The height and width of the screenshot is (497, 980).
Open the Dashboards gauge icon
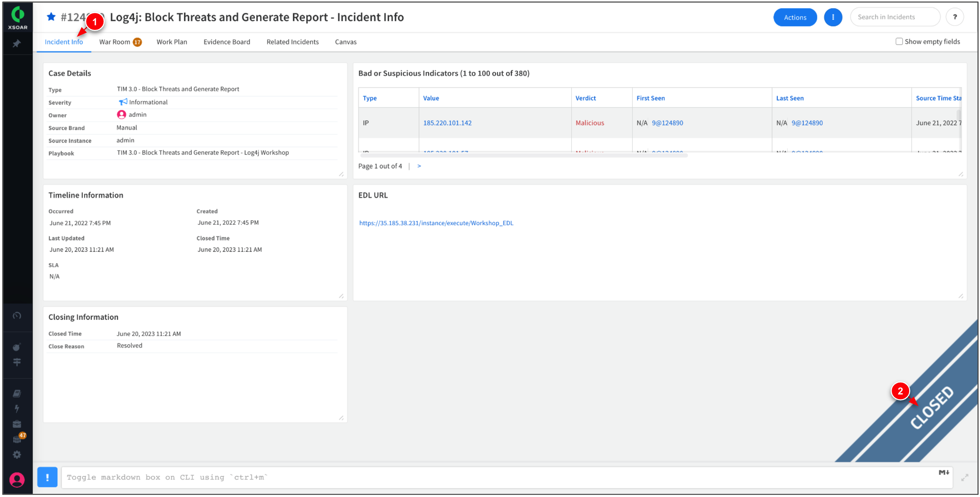pyautogui.click(x=17, y=316)
